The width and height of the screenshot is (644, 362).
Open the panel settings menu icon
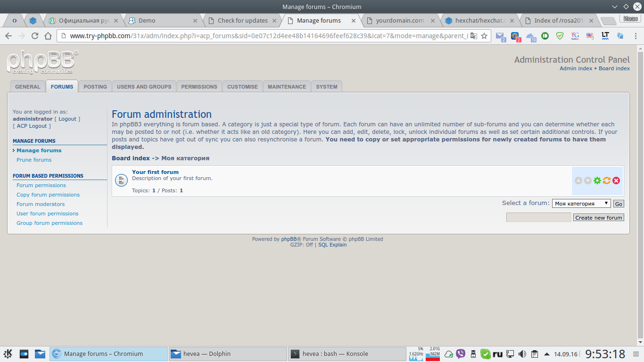pyautogui.click(x=637, y=354)
